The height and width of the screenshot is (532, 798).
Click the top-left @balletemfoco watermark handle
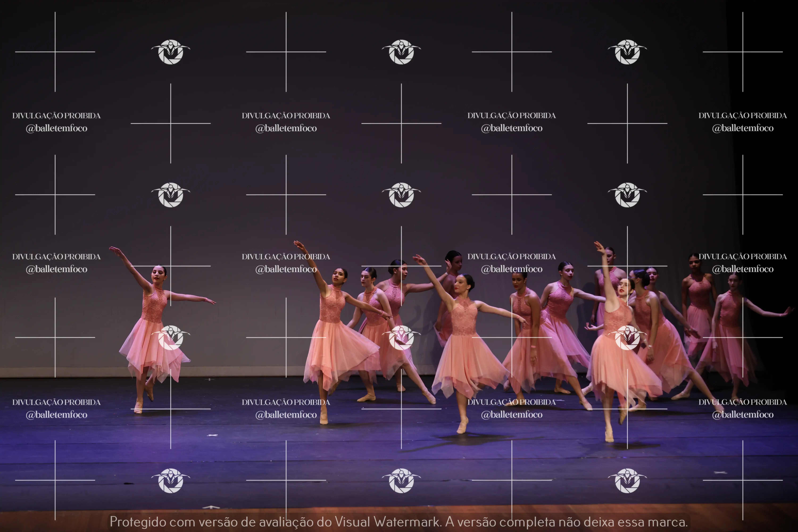[57, 128]
